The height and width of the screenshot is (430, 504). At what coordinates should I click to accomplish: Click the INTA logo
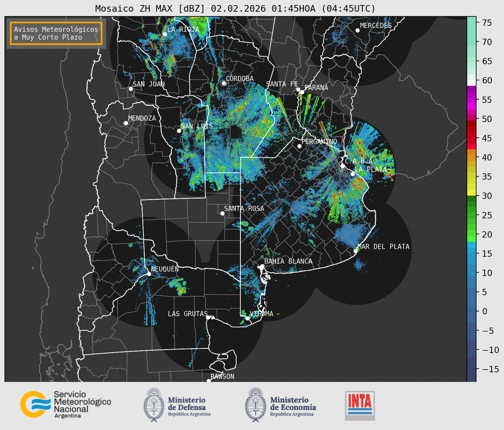(x=360, y=405)
